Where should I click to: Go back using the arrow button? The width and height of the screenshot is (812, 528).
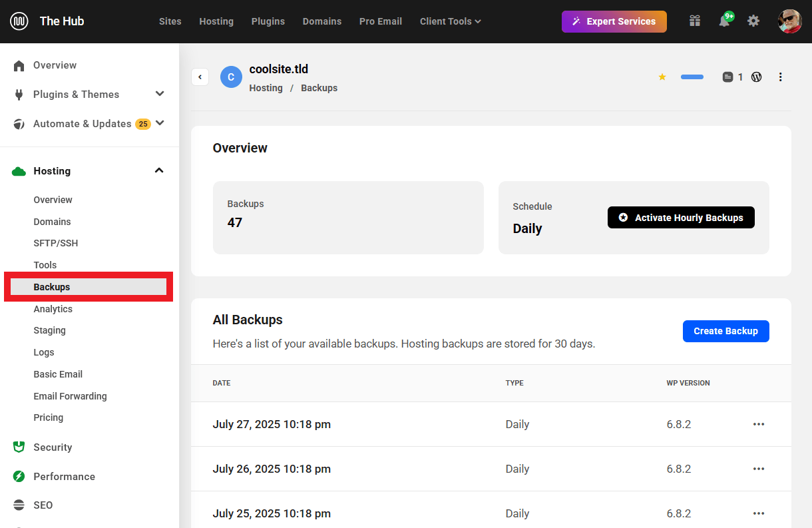pos(200,77)
